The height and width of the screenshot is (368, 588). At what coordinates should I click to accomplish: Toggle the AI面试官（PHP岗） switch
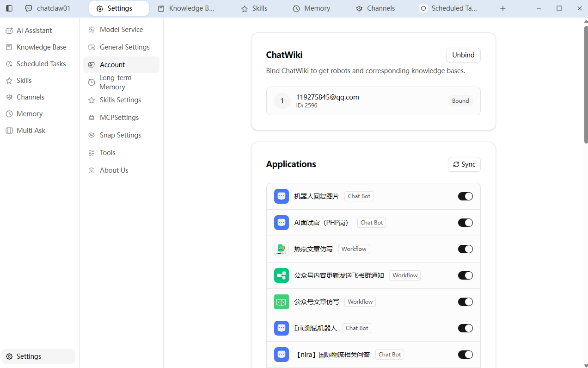[x=465, y=223]
